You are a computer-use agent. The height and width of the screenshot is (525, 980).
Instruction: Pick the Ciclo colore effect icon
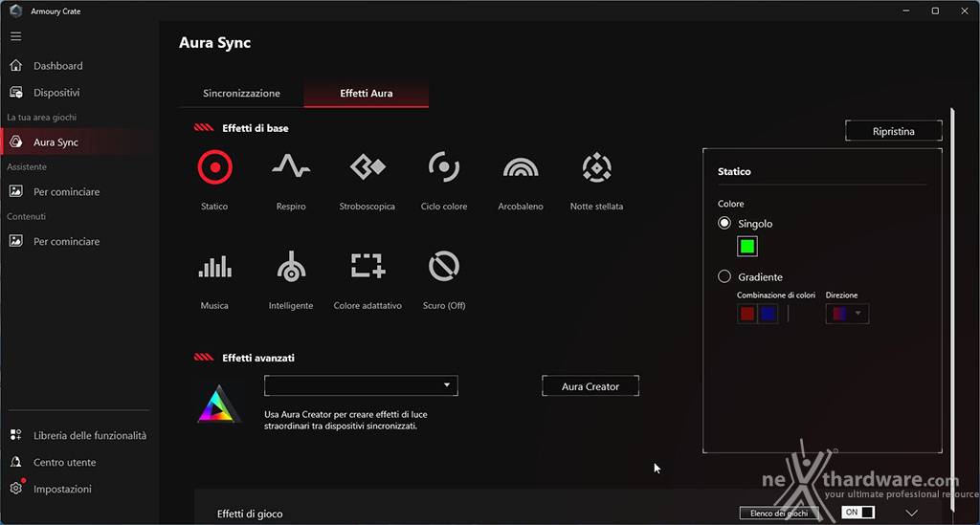coord(444,167)
